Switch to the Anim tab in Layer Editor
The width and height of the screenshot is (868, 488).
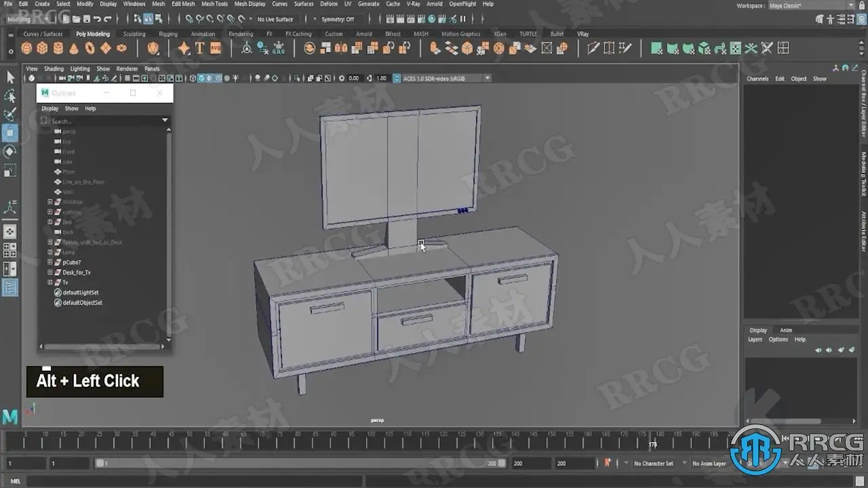coord(785,330)
